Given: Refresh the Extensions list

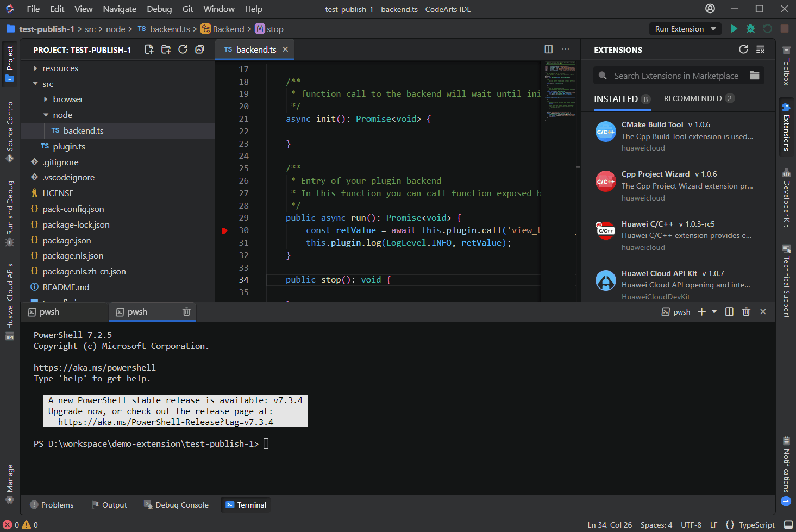Looking at the screenshot, I should [743, 49].
